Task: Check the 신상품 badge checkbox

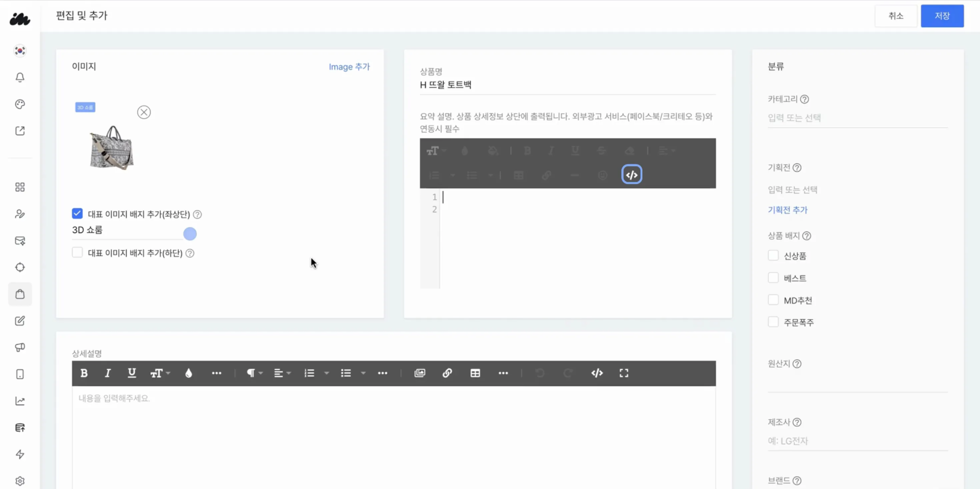Action: pos(773,255)
